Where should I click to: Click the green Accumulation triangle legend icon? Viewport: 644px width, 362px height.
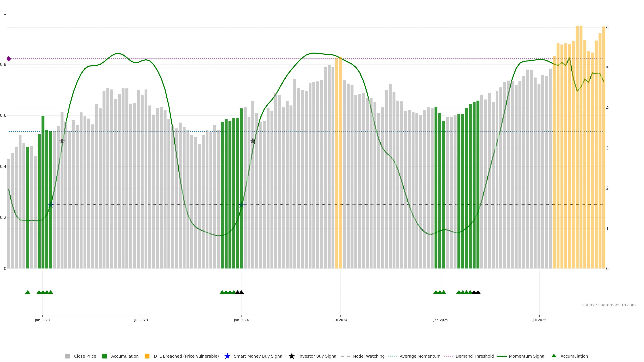[x=554, y=356]
